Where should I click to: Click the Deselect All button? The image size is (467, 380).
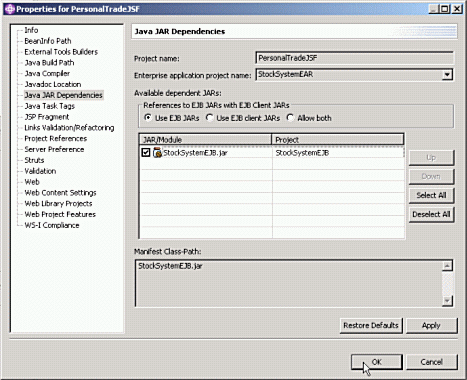431,214
